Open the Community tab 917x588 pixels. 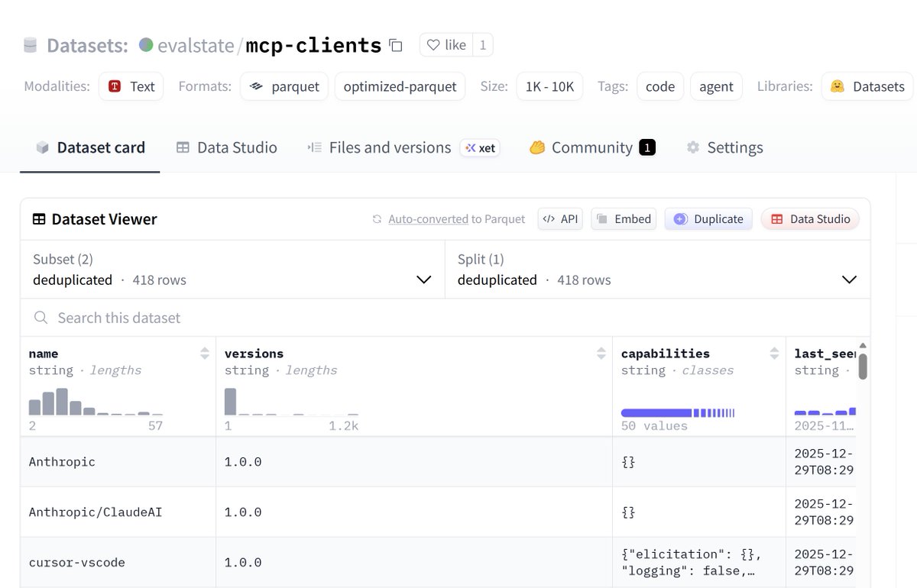point(591,147)
